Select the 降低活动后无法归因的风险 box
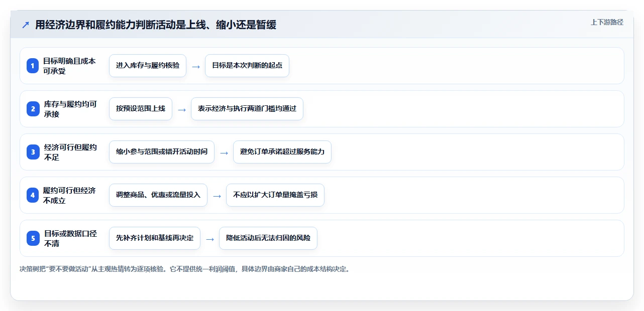This screenshot has width=644, height=311. [268, 238]
